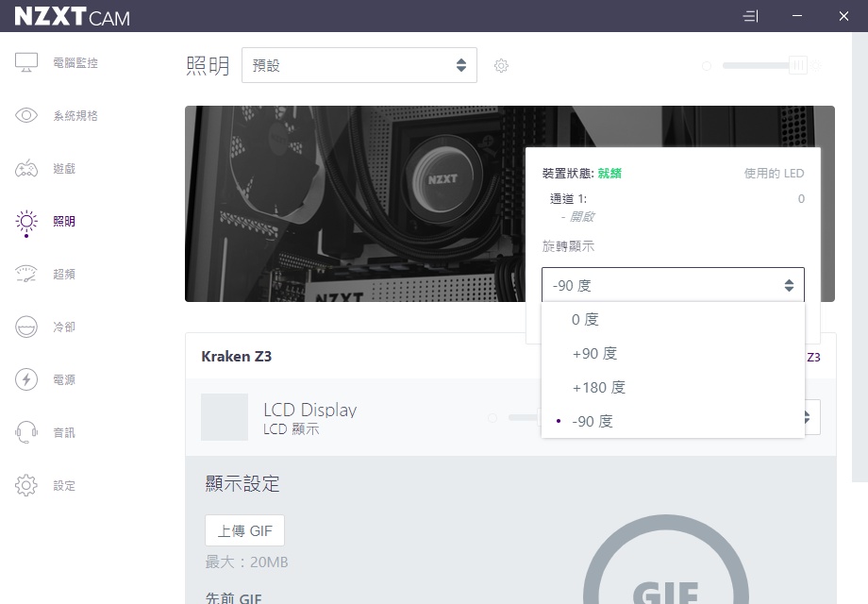Click the LCD Display brightness slider
The width and height of the screenshot is (868, 604).
click(525, 417)
